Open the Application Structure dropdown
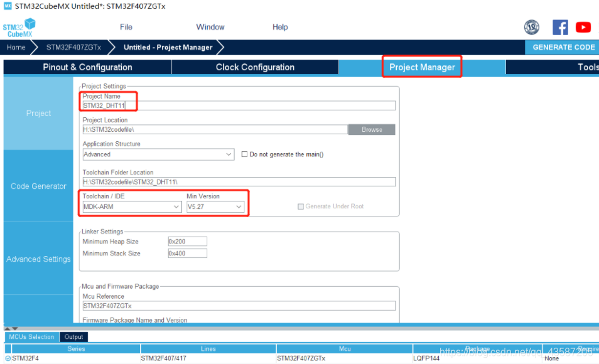599x364 pixels. point(158,154)
